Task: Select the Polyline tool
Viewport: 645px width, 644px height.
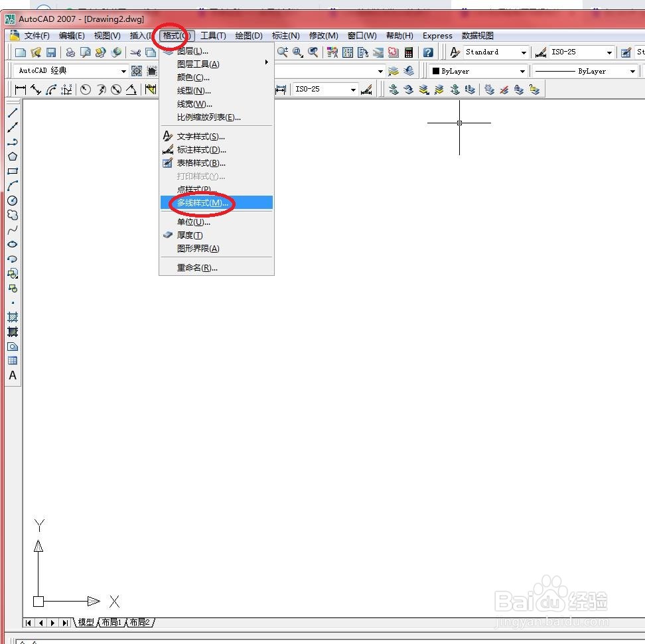Action: (13, 142)
